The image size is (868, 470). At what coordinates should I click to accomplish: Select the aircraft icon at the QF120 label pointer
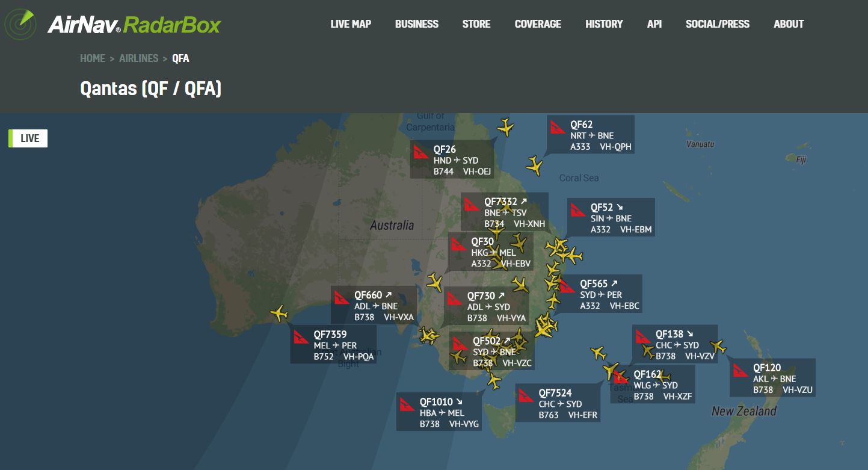[718, 347]
